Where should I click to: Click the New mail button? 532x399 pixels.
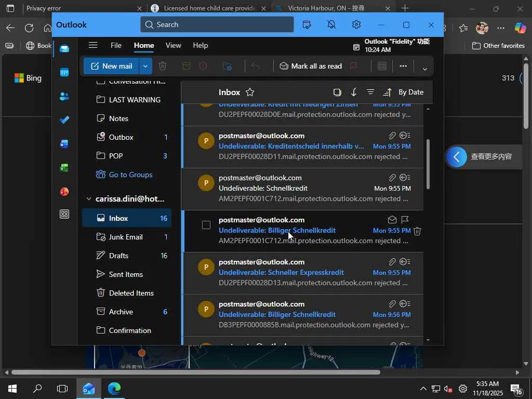pyautogui.click(x=111, y=66)
